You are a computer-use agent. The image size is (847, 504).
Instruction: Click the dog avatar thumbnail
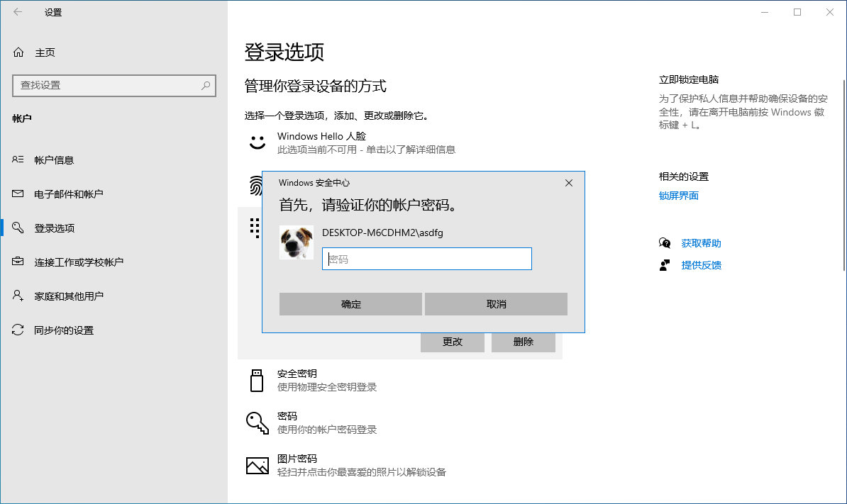click(296, 242)
